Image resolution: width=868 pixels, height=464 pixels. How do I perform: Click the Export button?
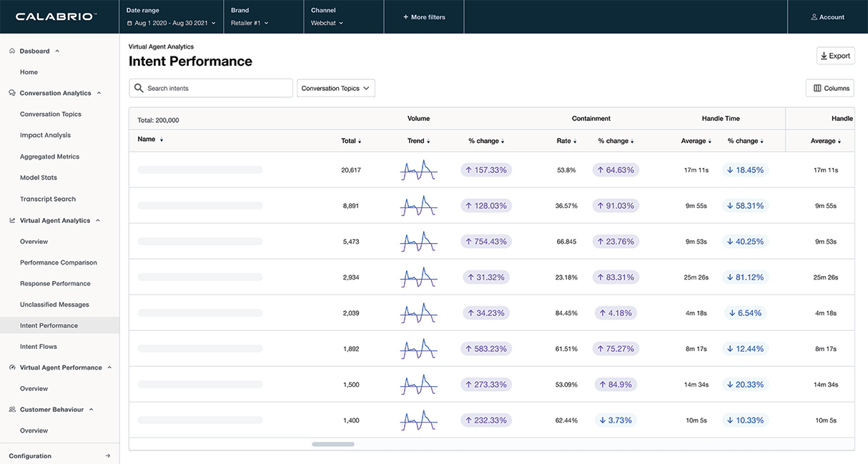[x=835, y=56]
